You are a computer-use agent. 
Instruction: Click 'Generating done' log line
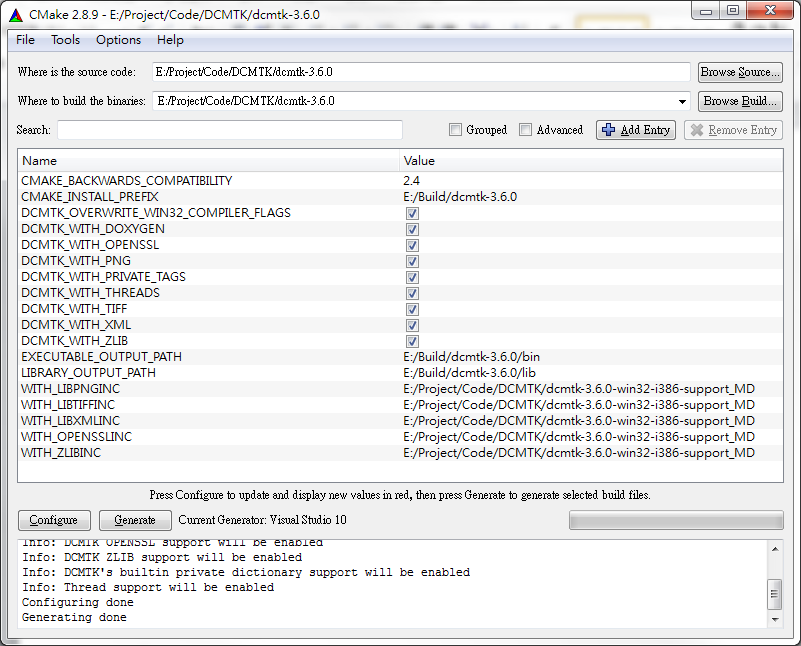pos(74,617)
